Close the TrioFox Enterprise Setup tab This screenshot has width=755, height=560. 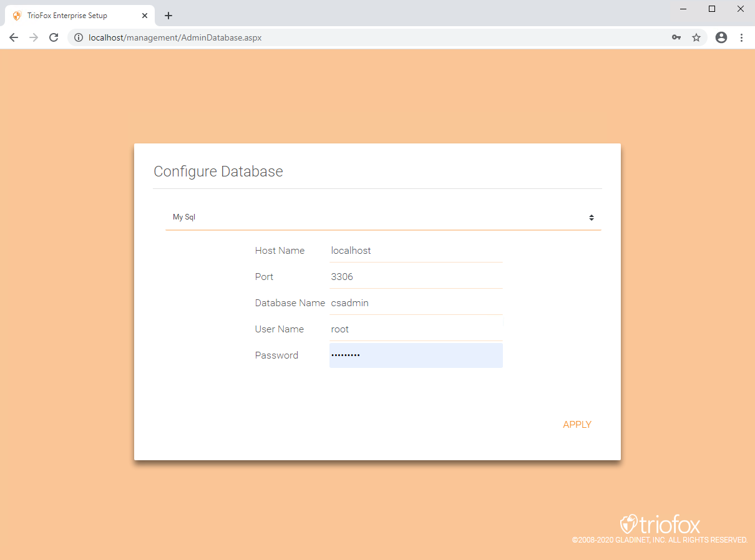coord(145,16)
